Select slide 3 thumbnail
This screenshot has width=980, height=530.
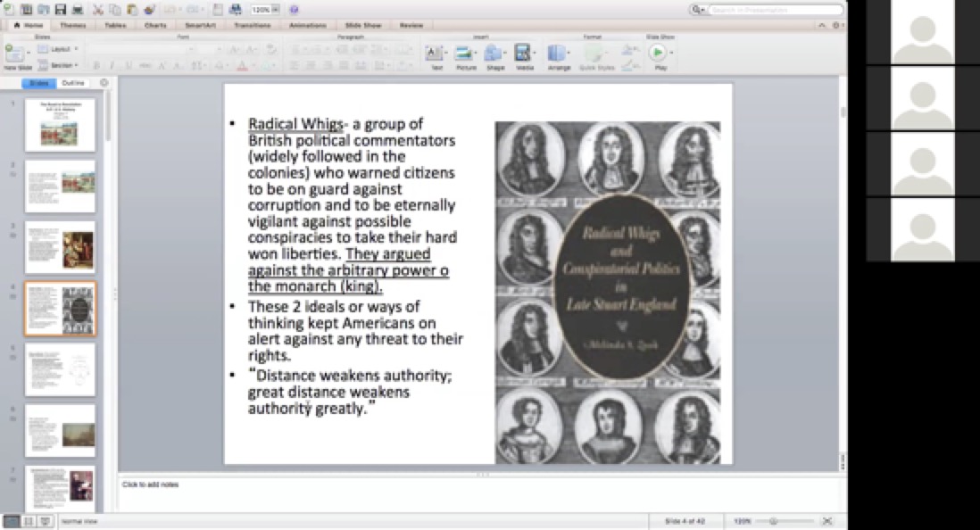coord(60,247)
